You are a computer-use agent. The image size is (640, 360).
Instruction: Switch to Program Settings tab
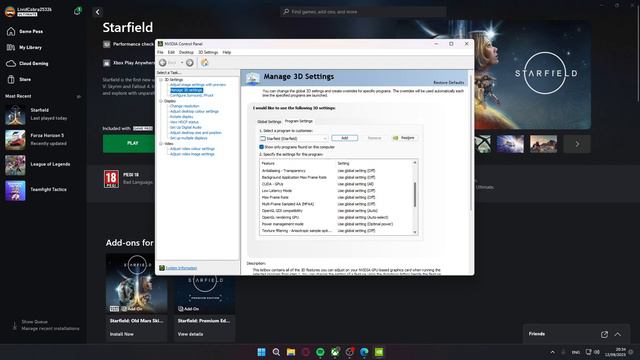[299, 121]
